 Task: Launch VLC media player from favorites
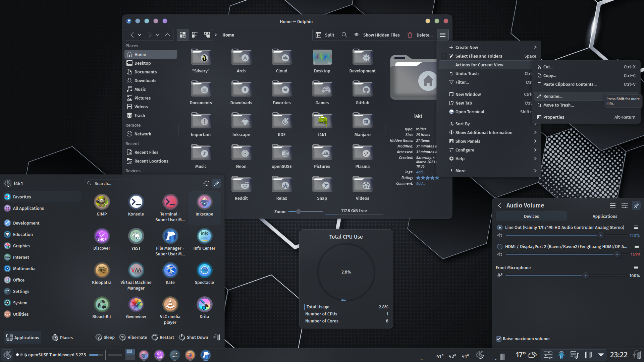click(170, 311)
